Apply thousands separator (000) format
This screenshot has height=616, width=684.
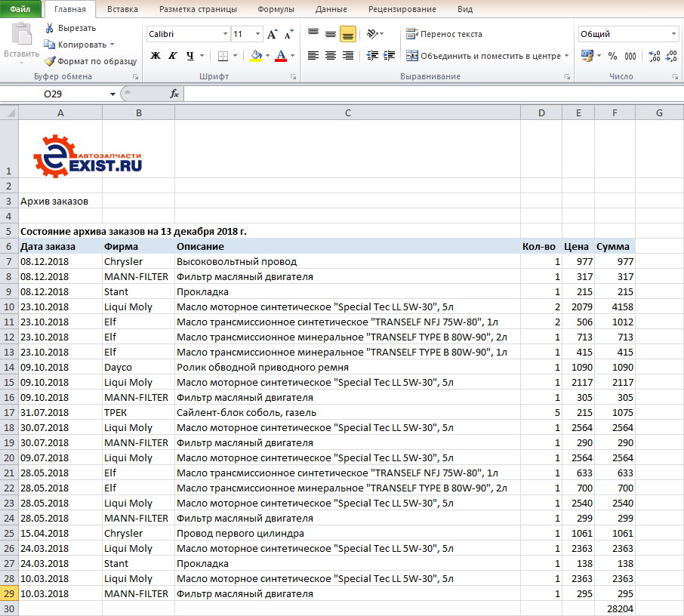tap(630, 56)
